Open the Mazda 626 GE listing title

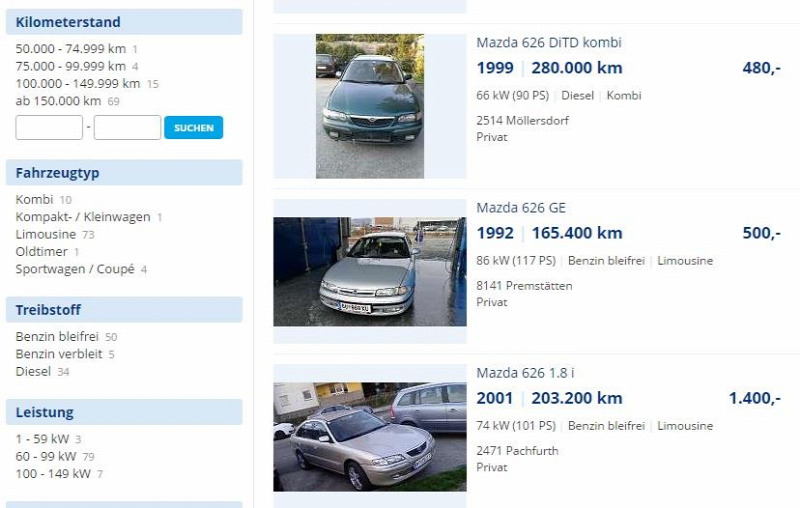point(520,208)
